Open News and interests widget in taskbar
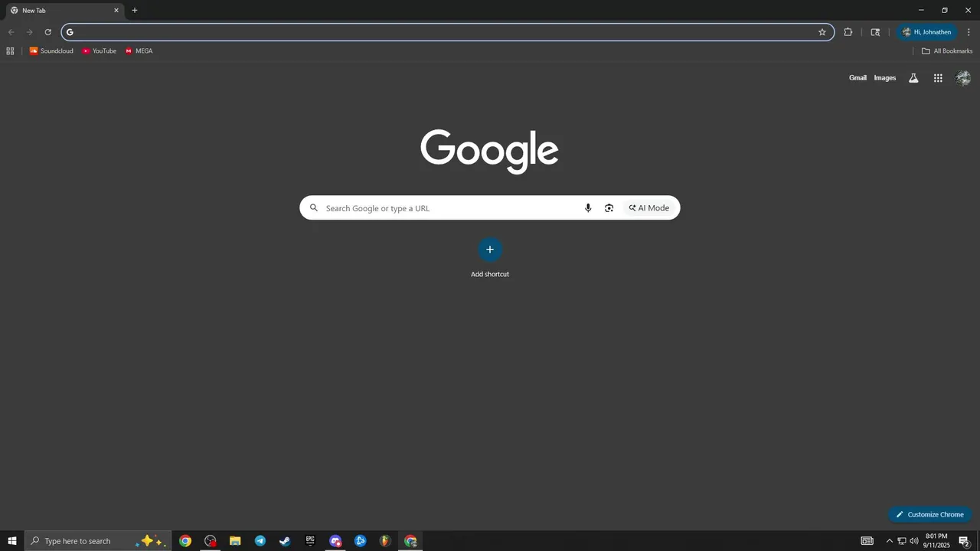Viewport: 980px width, 551px height. click(867, 541)
